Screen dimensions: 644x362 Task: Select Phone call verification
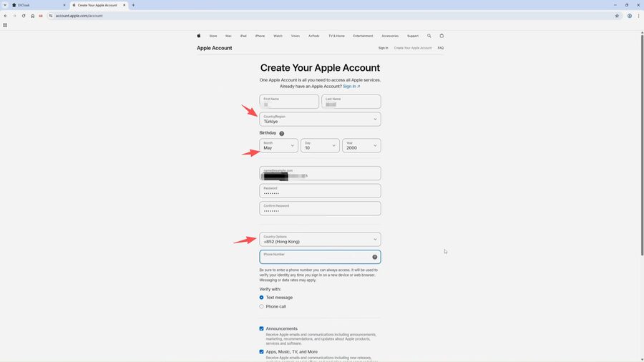(261, 307)
